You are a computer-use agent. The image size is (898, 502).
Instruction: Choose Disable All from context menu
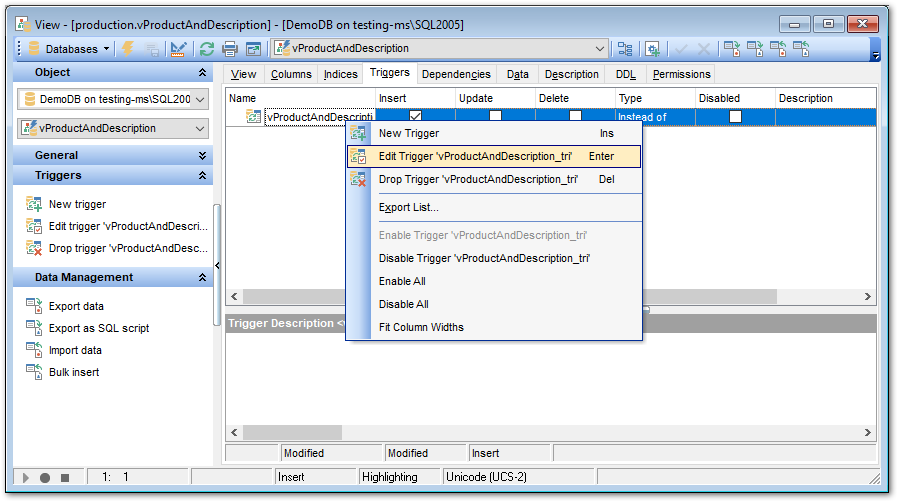click(x=494, y=304)
